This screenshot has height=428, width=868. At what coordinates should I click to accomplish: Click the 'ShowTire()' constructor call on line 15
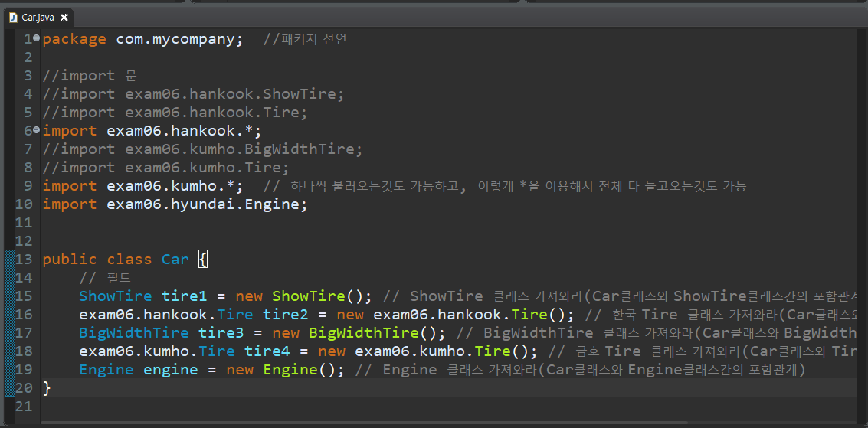pyautogui.click(x=316, y=296)
